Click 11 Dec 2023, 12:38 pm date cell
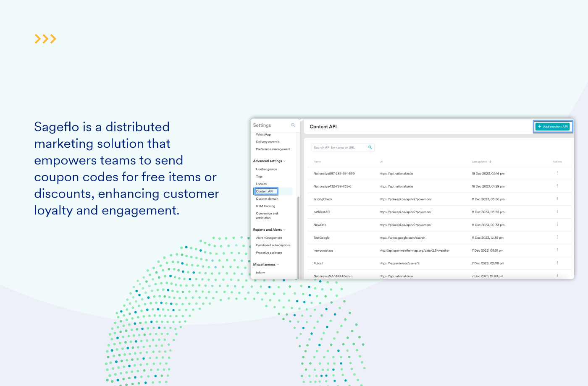Screen dimensions: 588x386 pos(488,238)
